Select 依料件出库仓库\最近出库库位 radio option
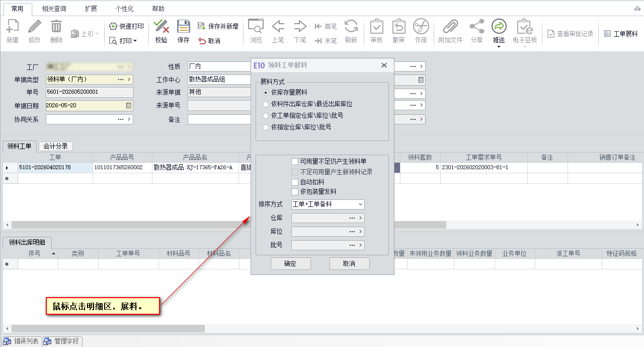This screenshot has width=644, height=347. (266, 104)
